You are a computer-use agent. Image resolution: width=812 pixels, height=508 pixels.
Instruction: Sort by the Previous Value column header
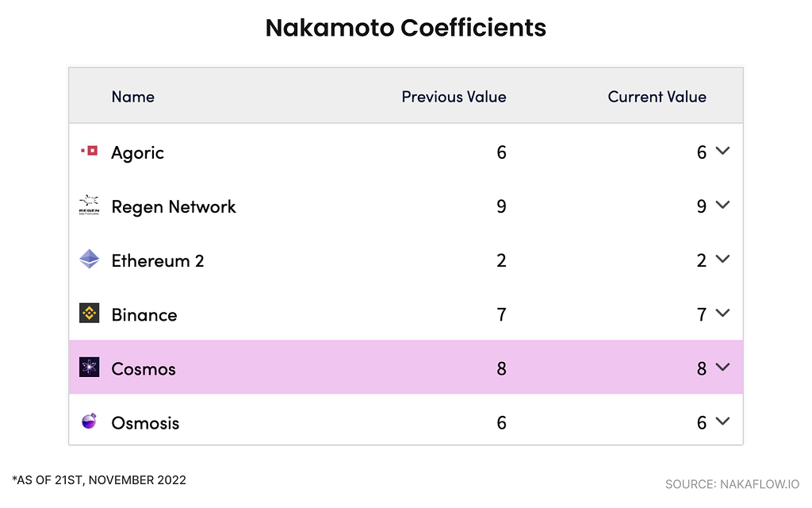(x=454, y=96)
